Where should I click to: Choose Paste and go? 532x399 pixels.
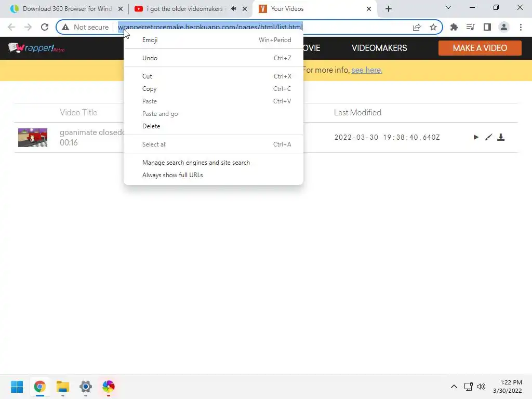214,114
